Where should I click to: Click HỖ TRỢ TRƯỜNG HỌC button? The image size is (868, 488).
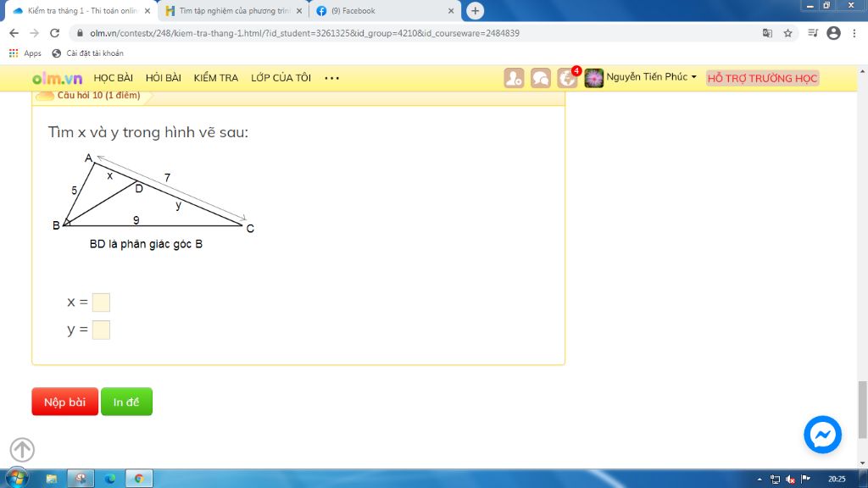point(762,78)
